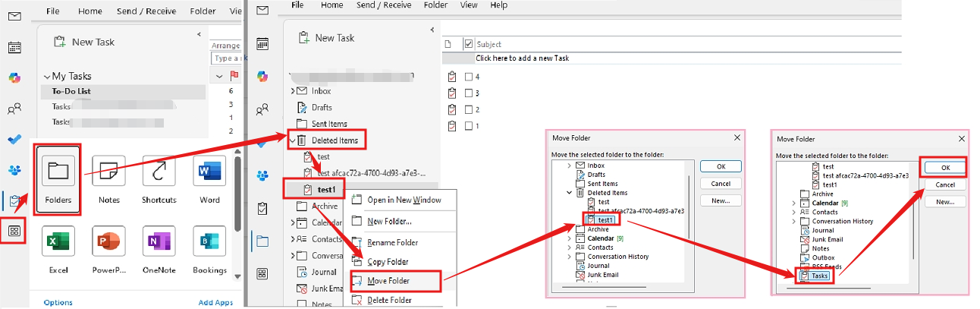
Task: Open Copilot from sidebar beside the apps flyout
Action: pyautogui.click(x=14, y=78)
